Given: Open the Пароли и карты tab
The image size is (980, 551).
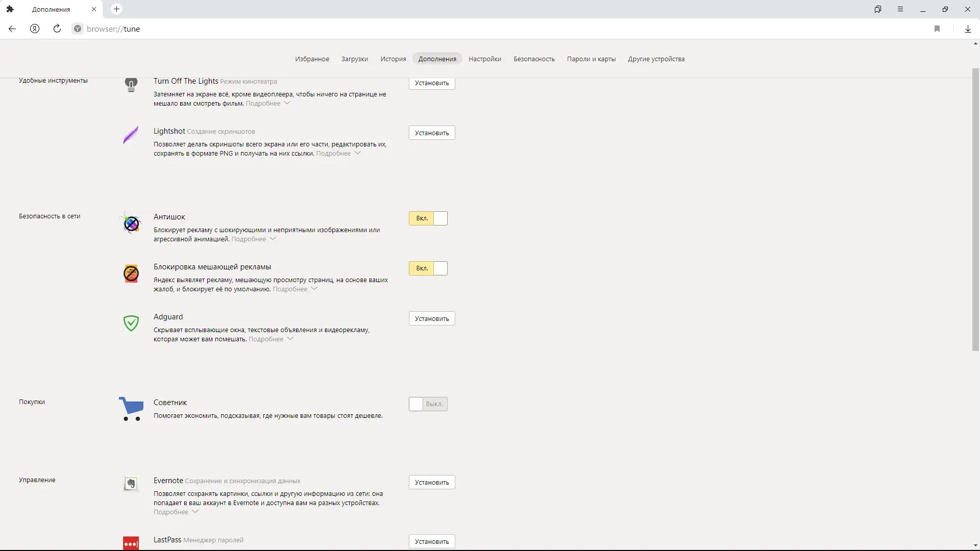Looking at the screenshot, I should click(591, 59).
